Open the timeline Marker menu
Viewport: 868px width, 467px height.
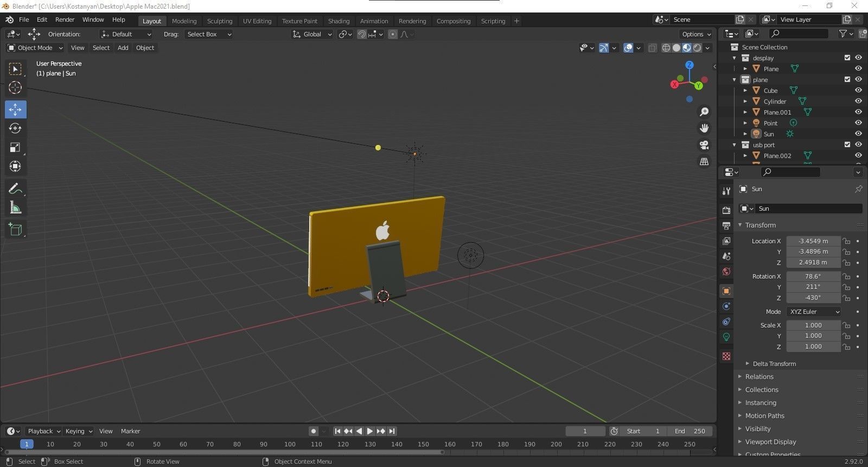click(130, 431)
